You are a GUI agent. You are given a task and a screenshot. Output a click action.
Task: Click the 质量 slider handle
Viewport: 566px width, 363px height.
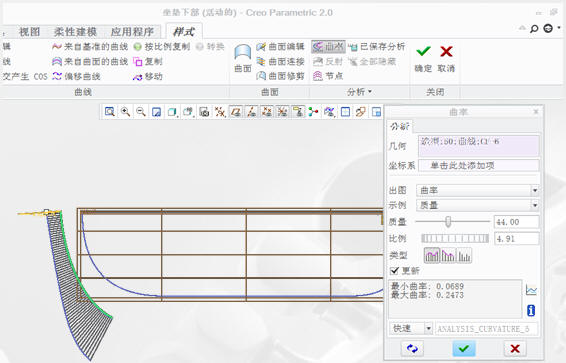[448, 222]
